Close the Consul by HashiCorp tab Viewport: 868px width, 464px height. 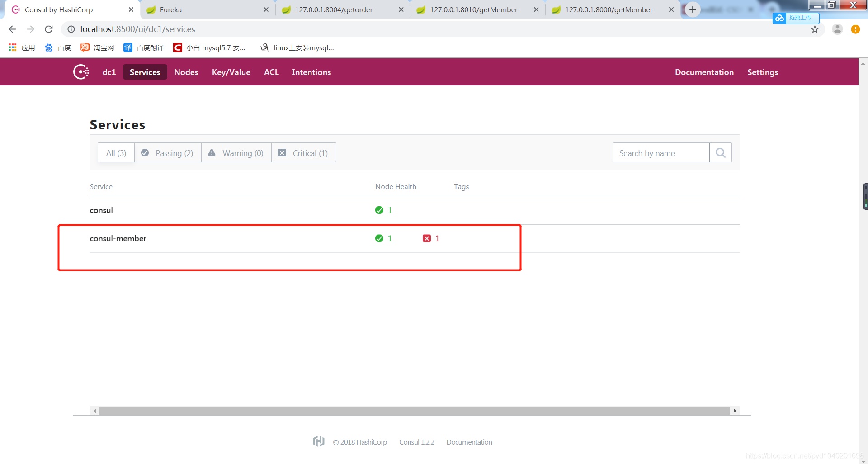tap(131, 9)
